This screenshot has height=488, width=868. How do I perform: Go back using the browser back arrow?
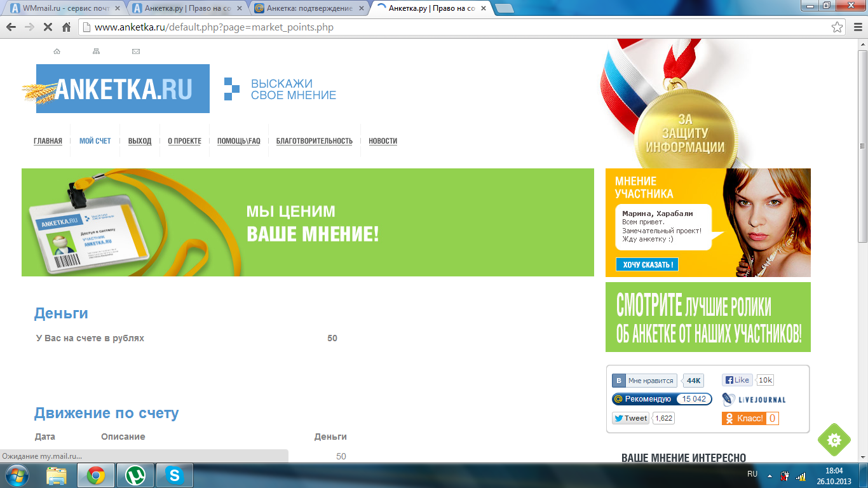click(x=11, y=27)
